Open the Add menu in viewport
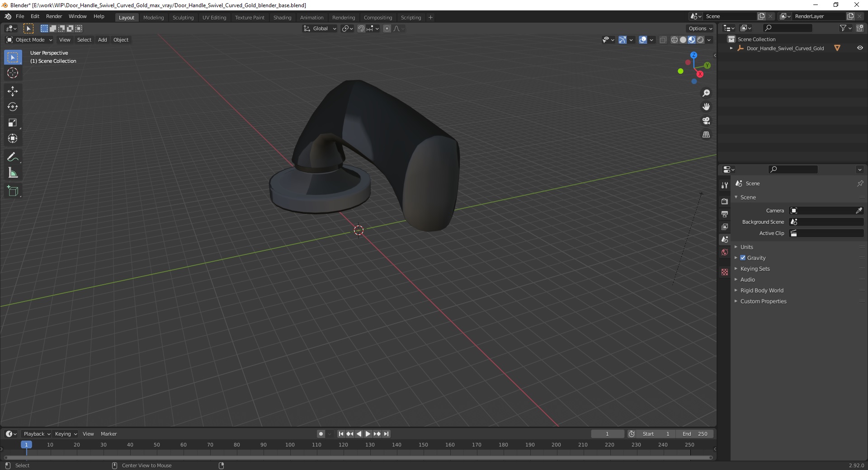This screenshot has width=868, height=470. [x=103, y=40]
